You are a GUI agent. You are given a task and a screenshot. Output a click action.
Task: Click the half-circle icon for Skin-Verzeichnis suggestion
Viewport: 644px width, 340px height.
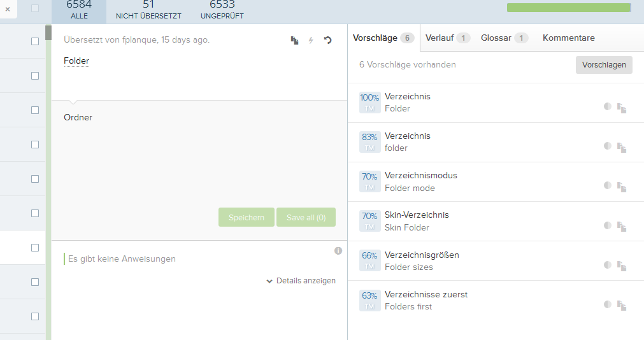pos(608,225)
